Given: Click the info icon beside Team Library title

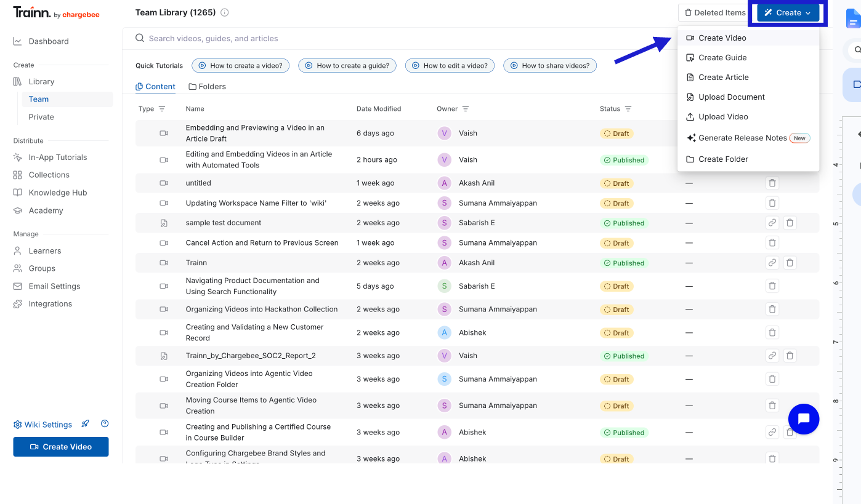Looking at the screenshot, I should tap(225, 12).
